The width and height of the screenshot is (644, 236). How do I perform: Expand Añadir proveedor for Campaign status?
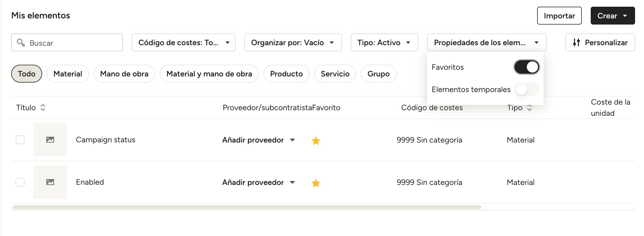click(258, 140)
